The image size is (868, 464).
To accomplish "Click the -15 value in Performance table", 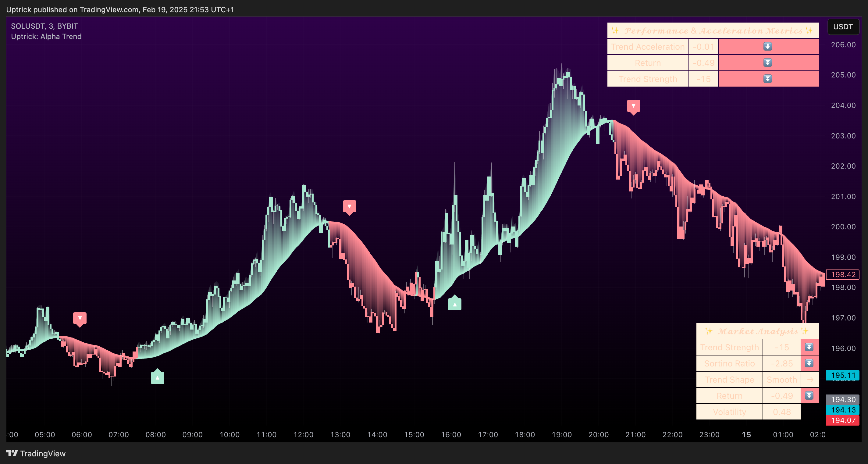I will pyautogui.click(x=703, y=79).
